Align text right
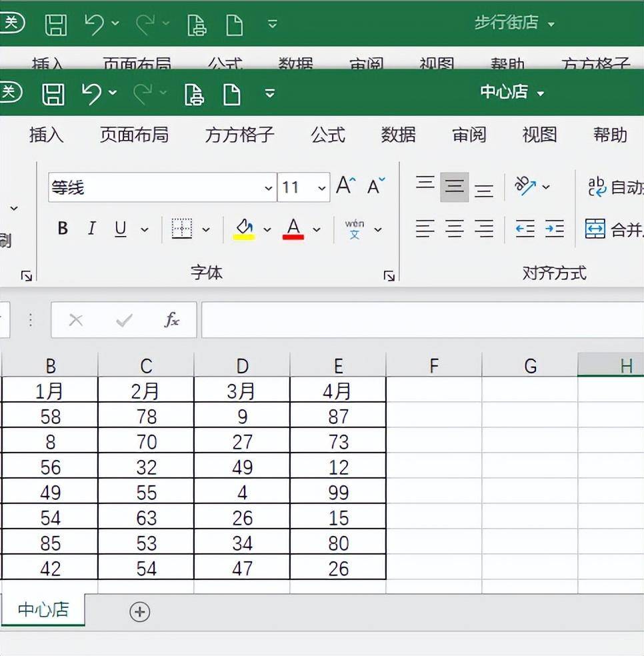 tap(484, 229)
